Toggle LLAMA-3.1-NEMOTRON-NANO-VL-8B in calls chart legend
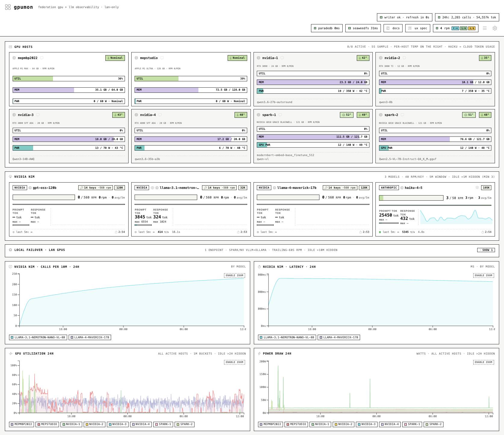Screen dimensions: 504x435 point(38,337)
